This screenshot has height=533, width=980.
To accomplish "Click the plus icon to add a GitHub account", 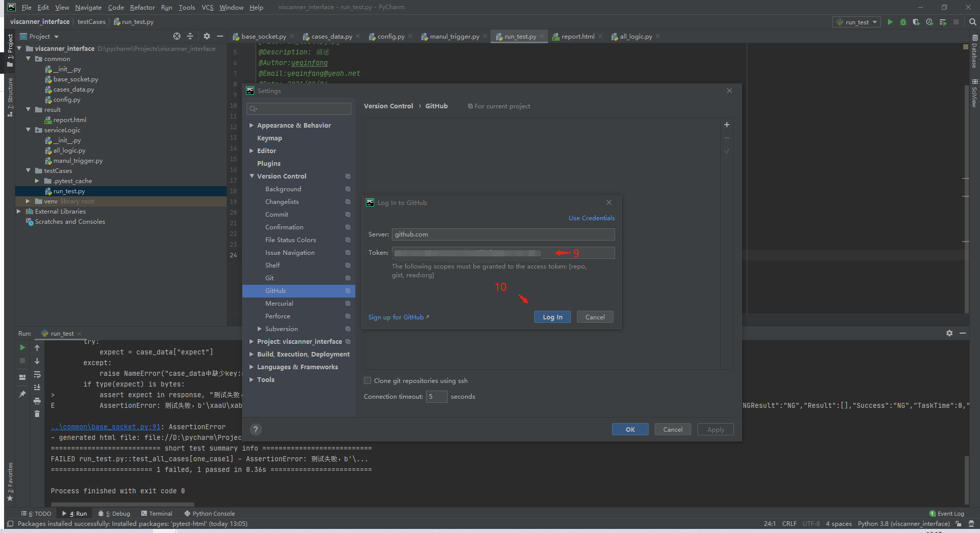I will [x=727, y=125].
